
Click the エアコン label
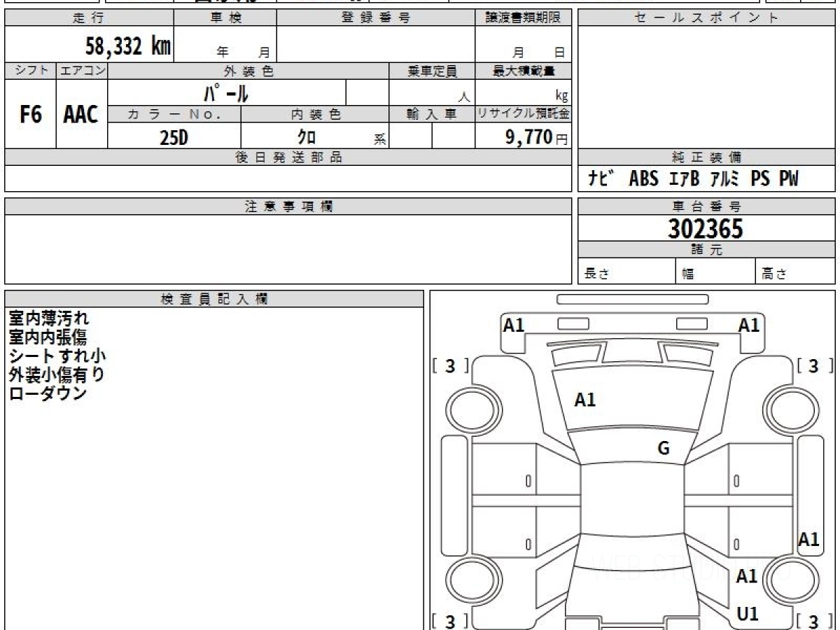click(82, 71)
